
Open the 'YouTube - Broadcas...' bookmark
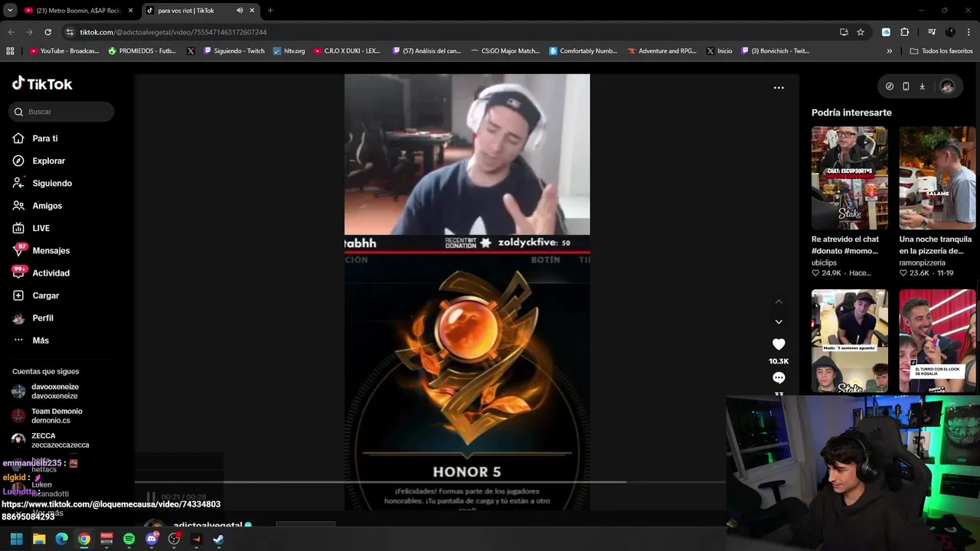[64, 51]
